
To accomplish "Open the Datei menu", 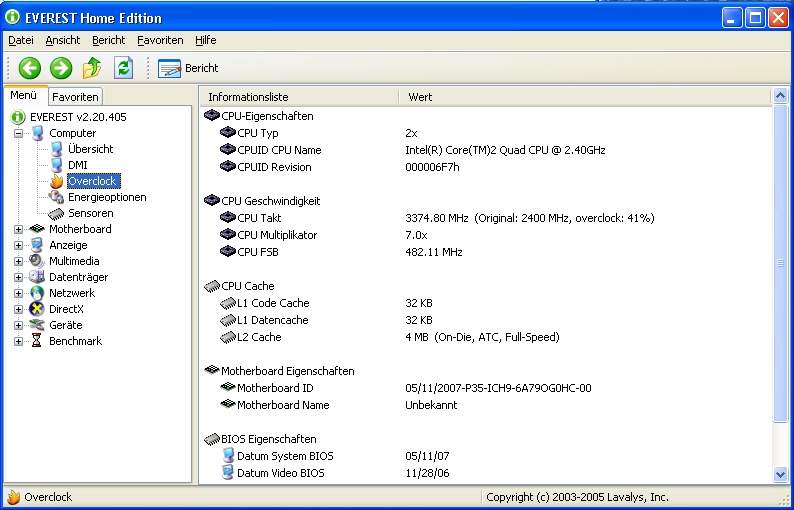I will 21,40.
